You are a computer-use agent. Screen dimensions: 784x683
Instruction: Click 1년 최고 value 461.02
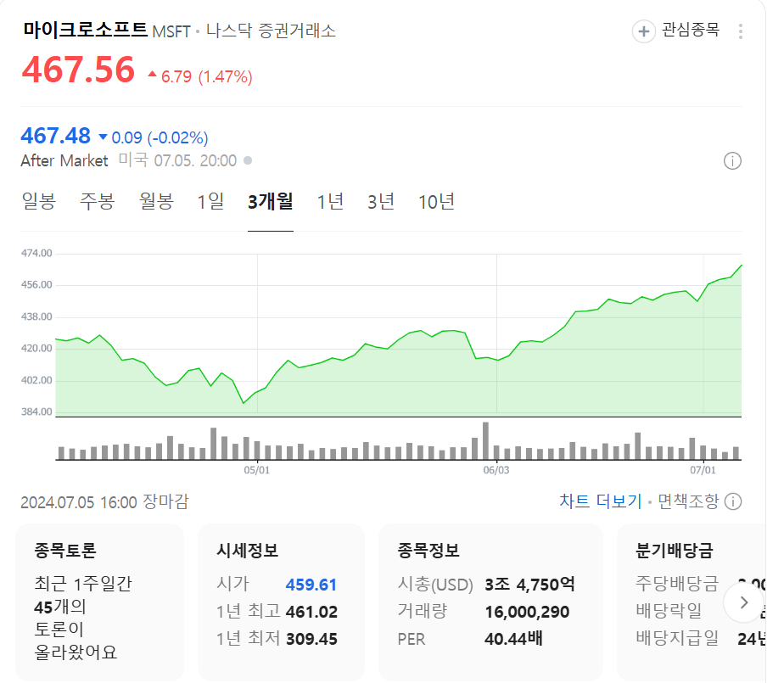click(311, 612)
